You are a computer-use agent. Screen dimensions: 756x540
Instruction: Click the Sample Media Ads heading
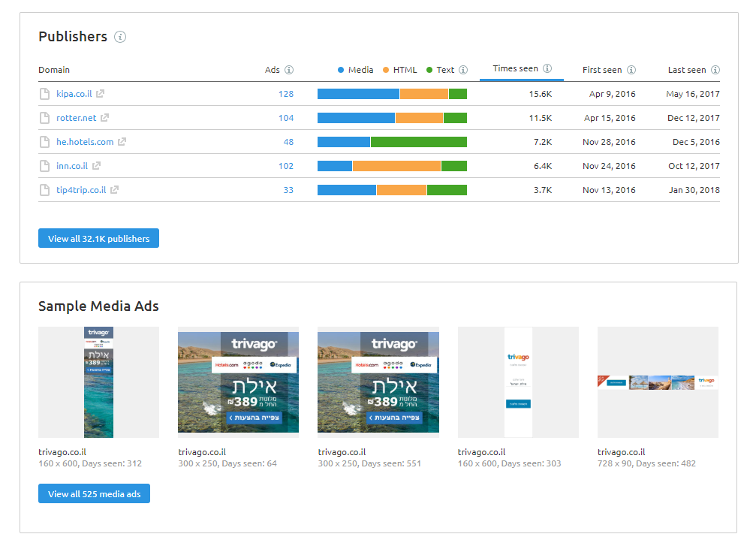pos(98,306)
